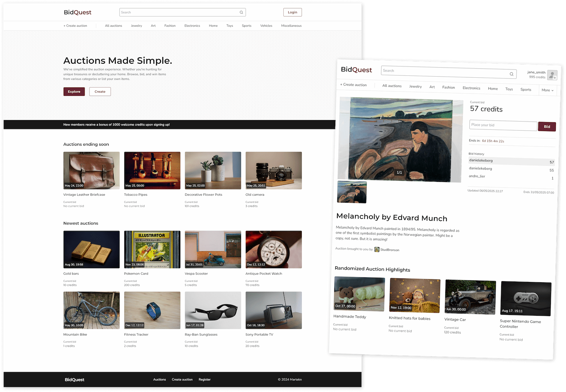Open the Vintage Leather Briefcase auction thumbnail
566x392 pixels.
[91, 171]
